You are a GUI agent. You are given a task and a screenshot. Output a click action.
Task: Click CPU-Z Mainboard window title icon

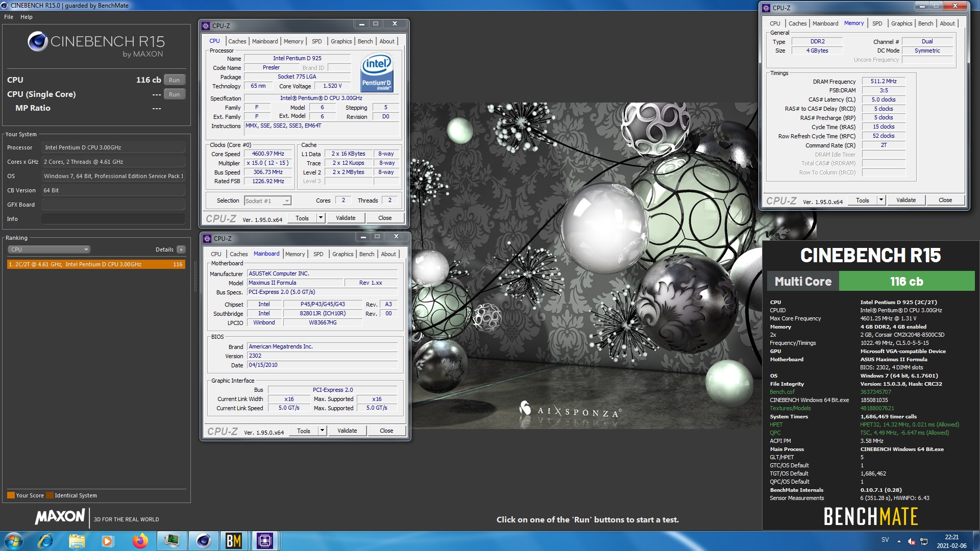[207, 238]
